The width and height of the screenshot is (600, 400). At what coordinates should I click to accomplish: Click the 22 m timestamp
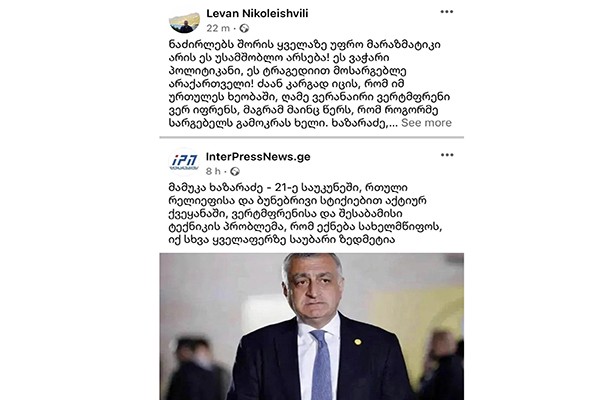[x=218, y=28]
